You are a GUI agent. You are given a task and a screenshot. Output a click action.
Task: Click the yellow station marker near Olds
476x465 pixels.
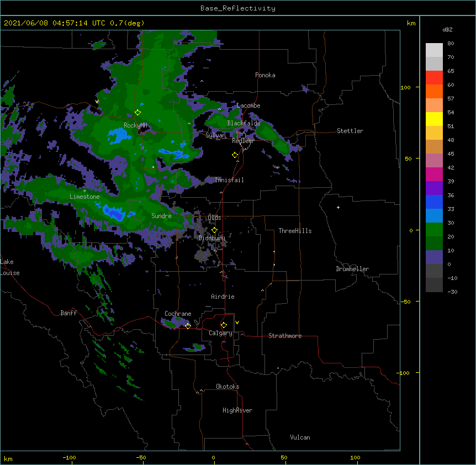(214, 230)
